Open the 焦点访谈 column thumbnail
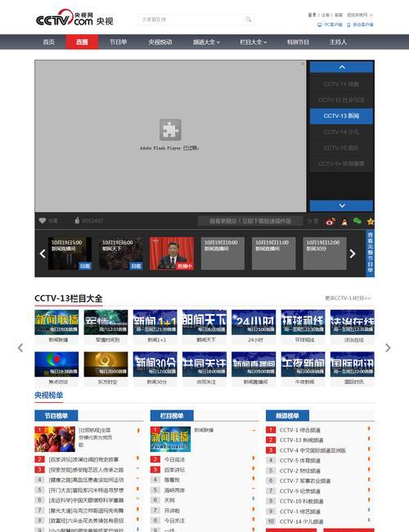 tap(56, 364)
